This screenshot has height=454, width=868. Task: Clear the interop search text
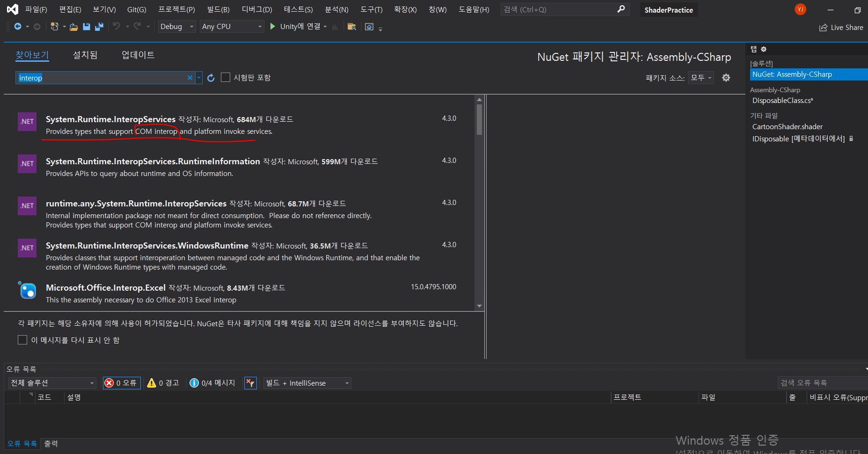(x=190, y=78)
